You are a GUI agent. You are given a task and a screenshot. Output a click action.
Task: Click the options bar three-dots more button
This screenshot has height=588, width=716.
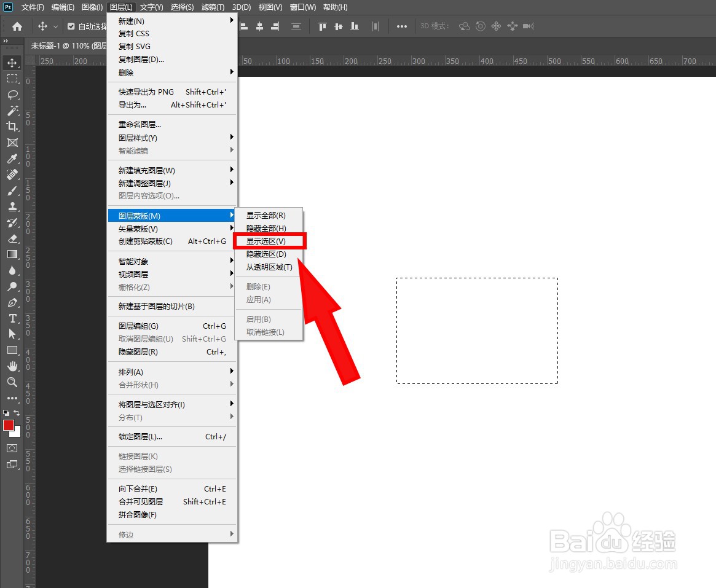click(402, 26)
